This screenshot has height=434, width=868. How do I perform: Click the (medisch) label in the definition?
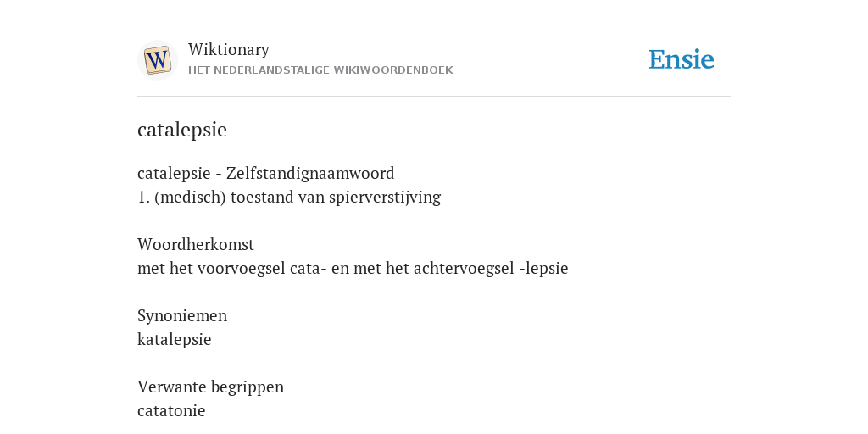191,197
